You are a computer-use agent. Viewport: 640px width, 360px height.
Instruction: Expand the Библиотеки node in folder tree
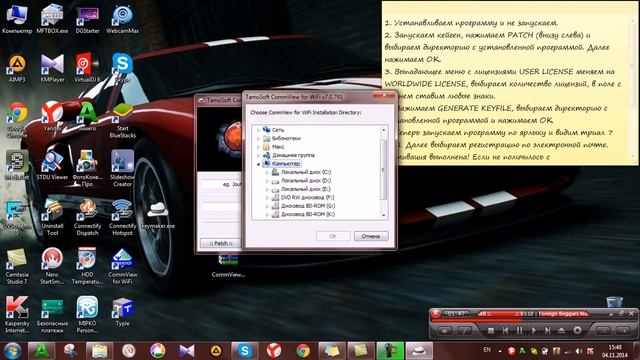tap(258, 138)
